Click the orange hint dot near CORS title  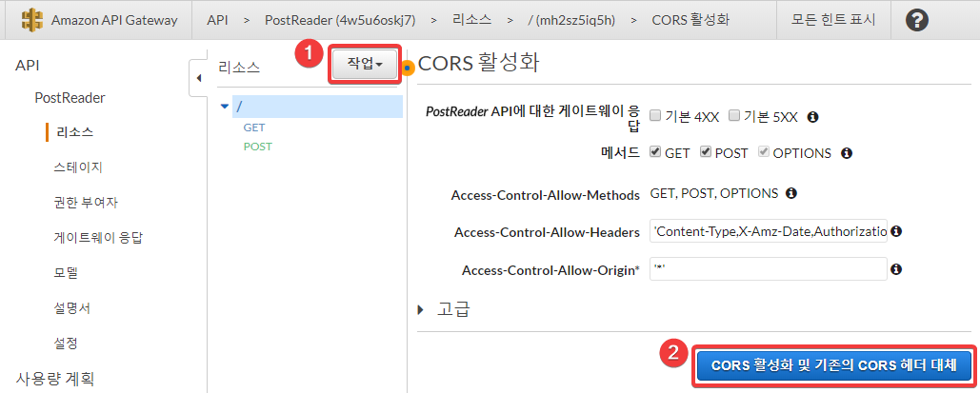click(409, 68)
